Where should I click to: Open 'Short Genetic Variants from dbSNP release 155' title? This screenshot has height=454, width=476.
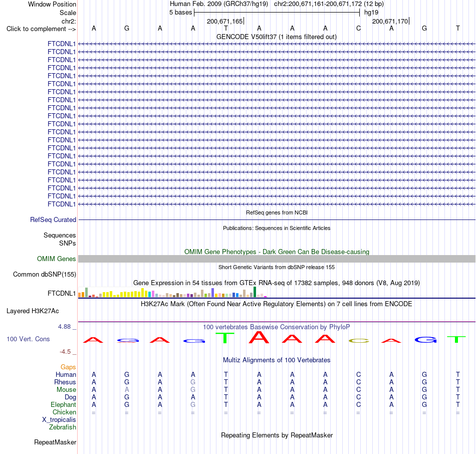[277, 267]
